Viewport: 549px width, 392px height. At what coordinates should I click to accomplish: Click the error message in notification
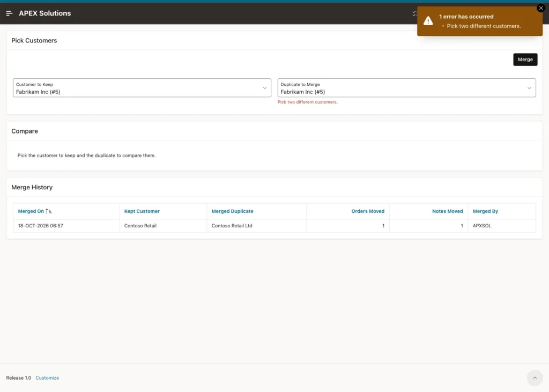point(484,26)
